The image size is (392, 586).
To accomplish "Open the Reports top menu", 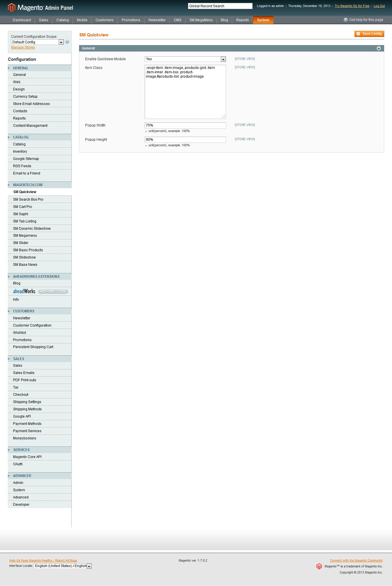I will point(243,20).
